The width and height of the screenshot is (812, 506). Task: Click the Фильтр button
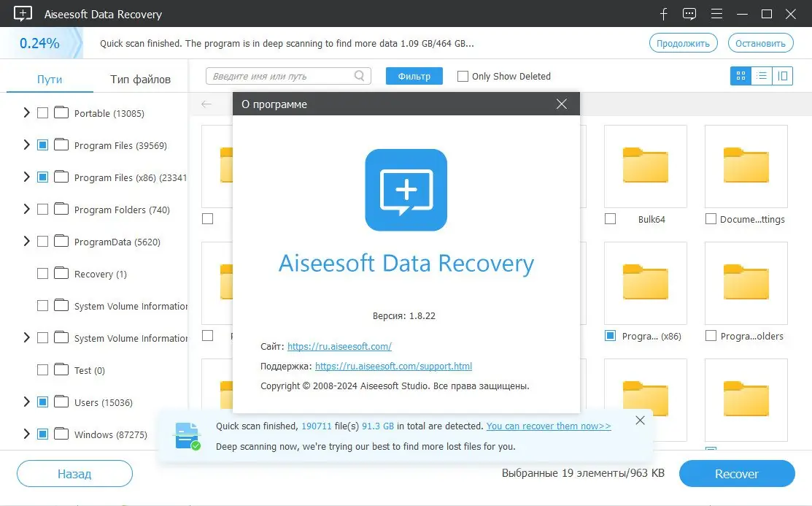[x=414, y=76]
